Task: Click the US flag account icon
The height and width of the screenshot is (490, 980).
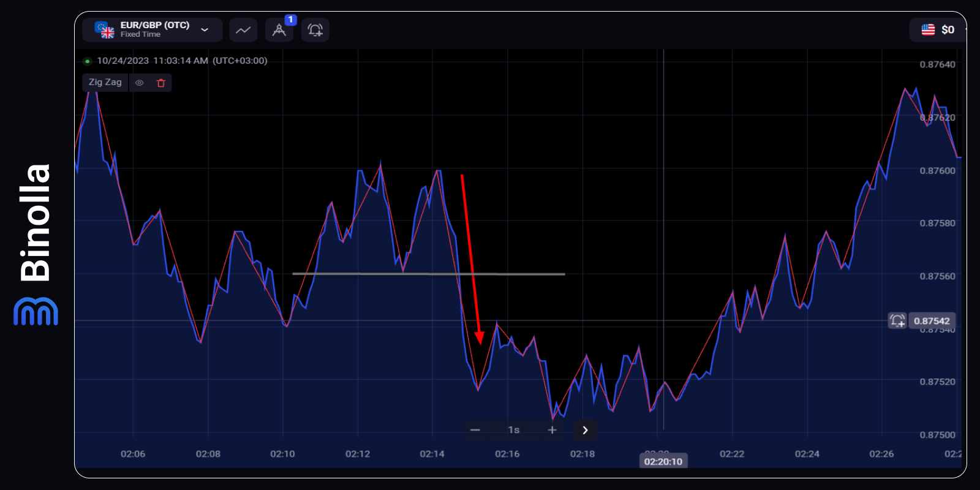Action: 928,30
